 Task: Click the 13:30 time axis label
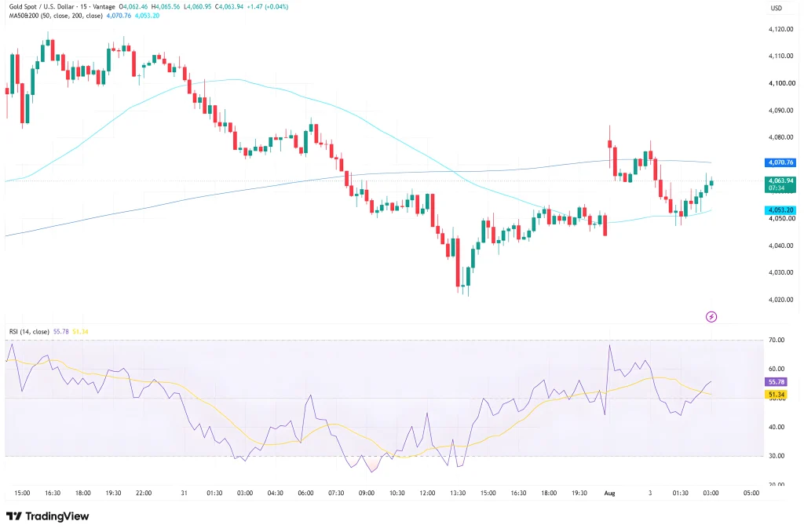pyautogui.click(x=458, y=493)
